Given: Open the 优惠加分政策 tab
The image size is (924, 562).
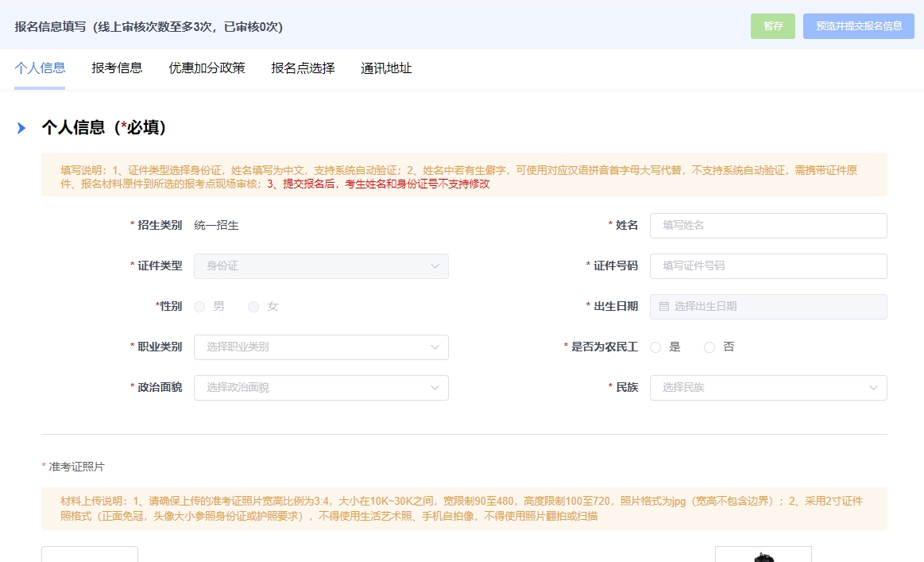Looking at the screenshot, I should click(x=207, y=68).
